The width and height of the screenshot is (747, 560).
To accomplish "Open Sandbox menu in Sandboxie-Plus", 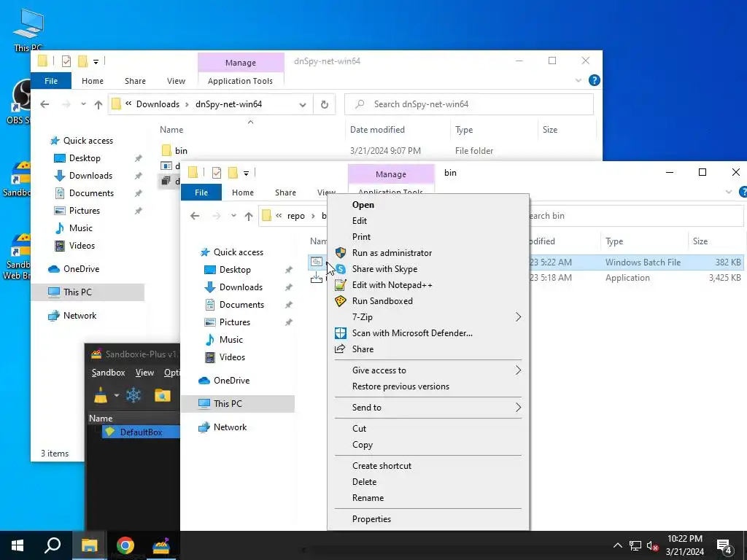I will (108, 373).
